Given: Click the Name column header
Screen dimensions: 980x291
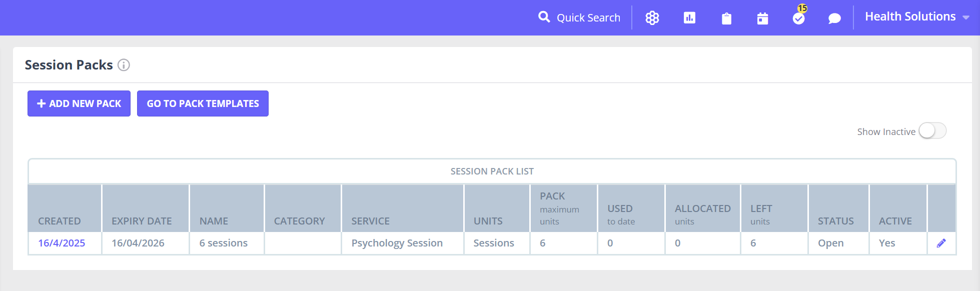Looking at the screenshot, I should coord(214,221).
